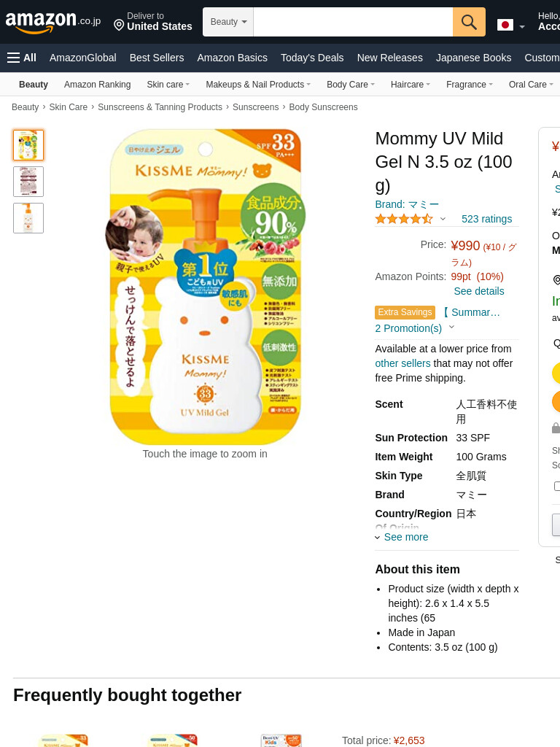Click the orange search magnifier button
This screenshot has width=560, height=747.
click(x=469, y=22)
